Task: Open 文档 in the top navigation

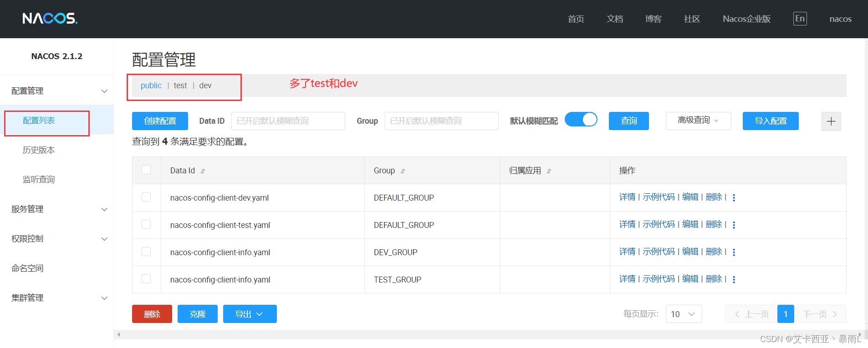Action: [x=614, y=19]
